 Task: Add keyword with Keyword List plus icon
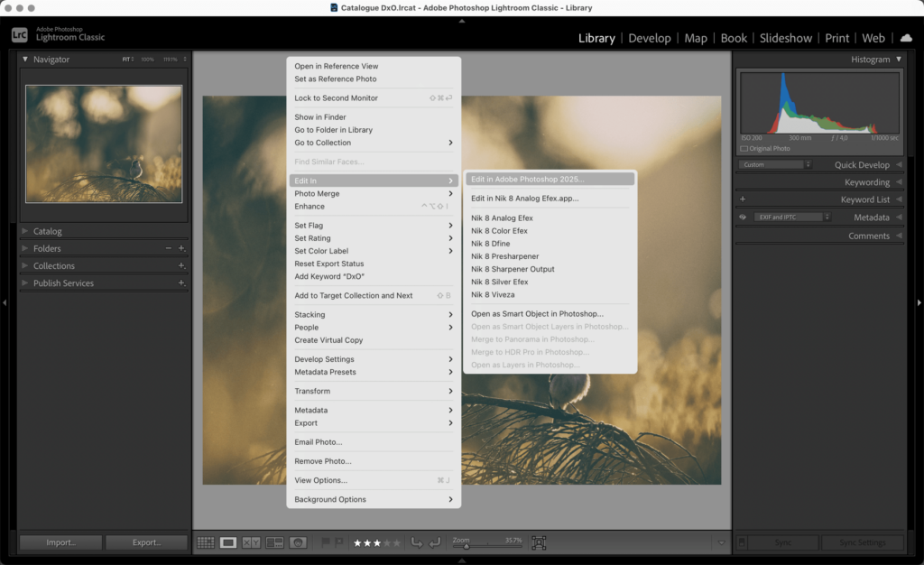pos(743,199)
